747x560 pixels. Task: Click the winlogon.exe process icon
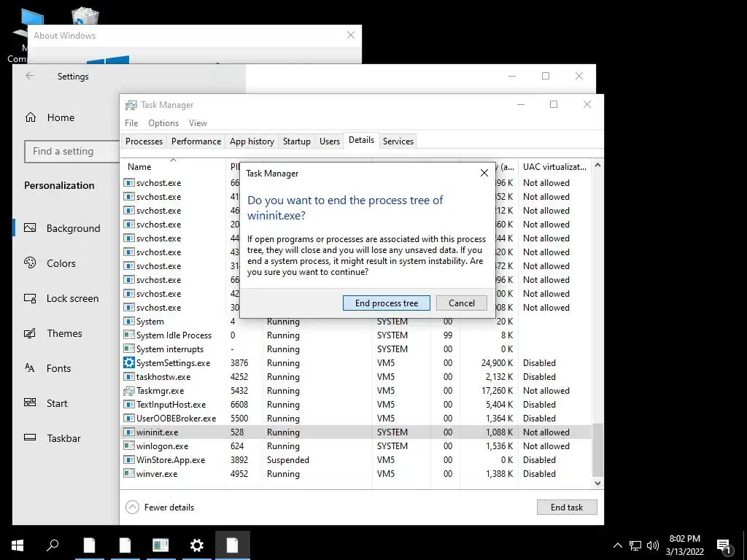(x=128, y=446)
